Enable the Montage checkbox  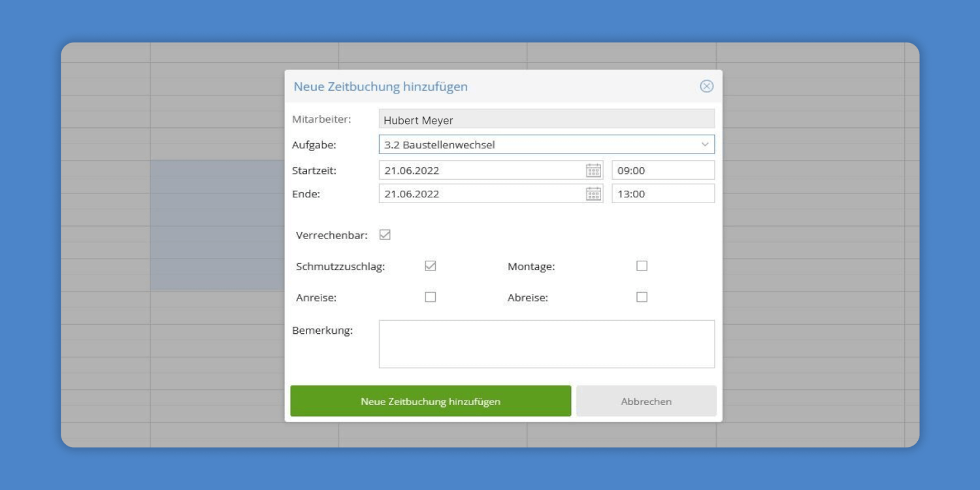(x=642, y=266)
